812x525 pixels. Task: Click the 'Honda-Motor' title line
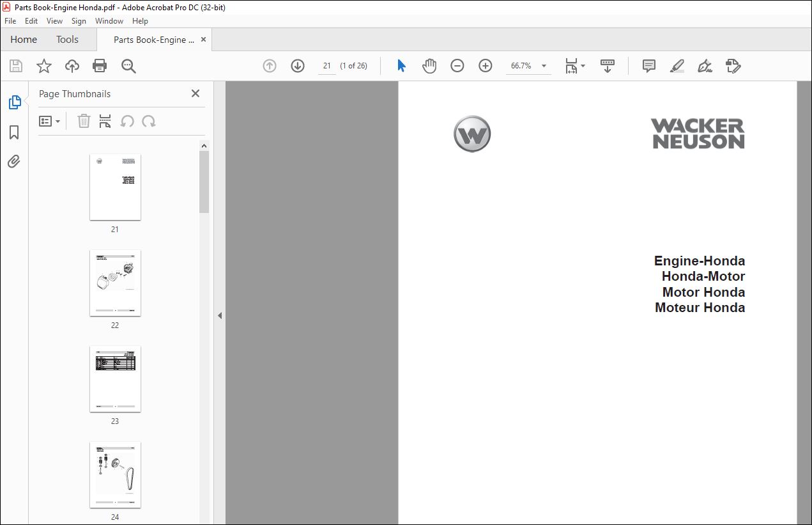[703, 276]
